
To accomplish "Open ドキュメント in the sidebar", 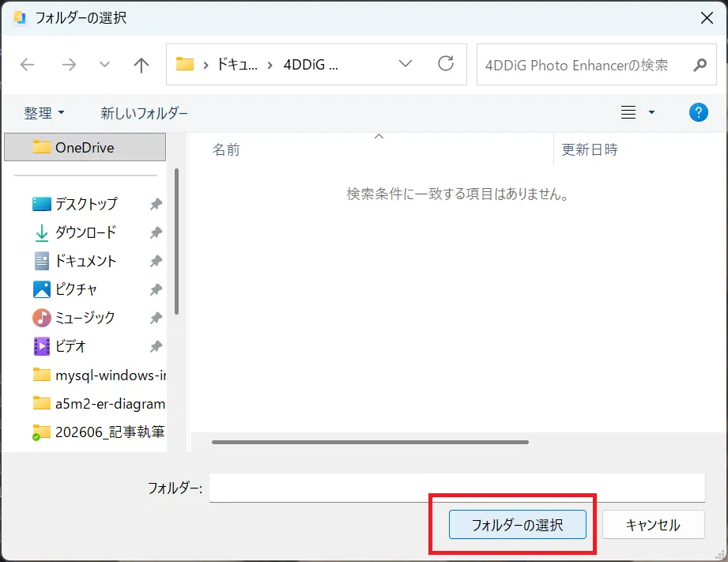I will pos(86,261).
